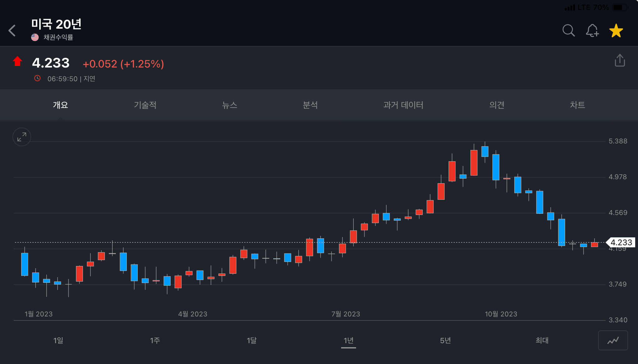Viewport: 638px width, 364px height.
Task: Switch to the 기술적 tab
Action: [x=145, y=105]
